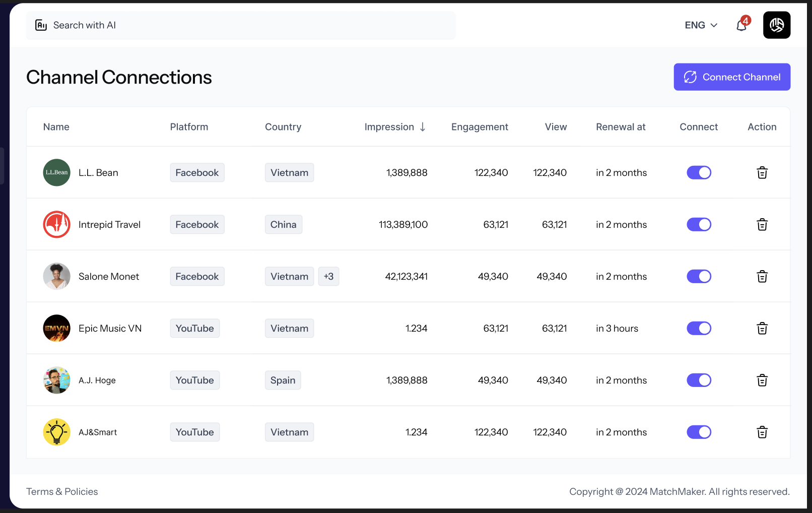Sort by Country column header
812x513 pixels.
283,127
